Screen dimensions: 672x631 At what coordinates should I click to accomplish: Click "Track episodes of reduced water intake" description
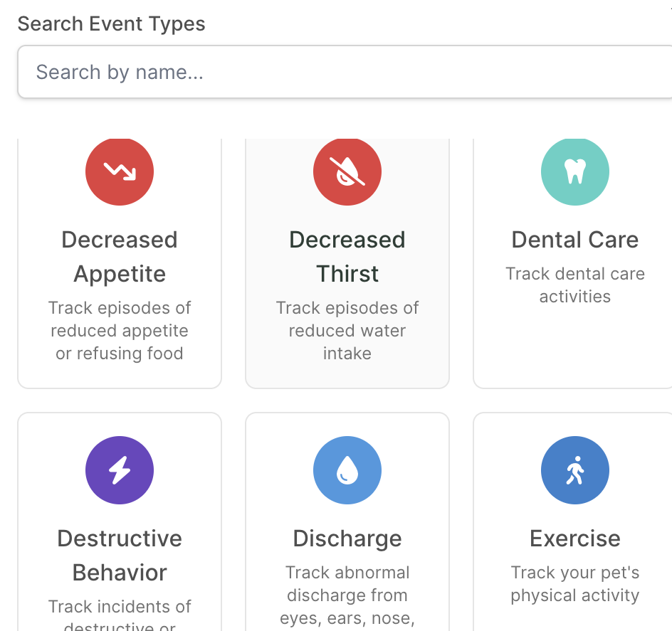[347, 331]
